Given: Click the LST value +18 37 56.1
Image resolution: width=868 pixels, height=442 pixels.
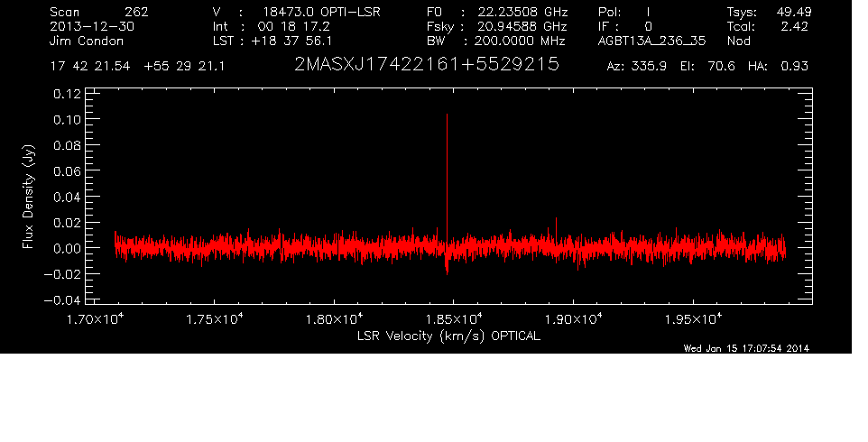Looking at the screenshot, I should pos(291,41).
